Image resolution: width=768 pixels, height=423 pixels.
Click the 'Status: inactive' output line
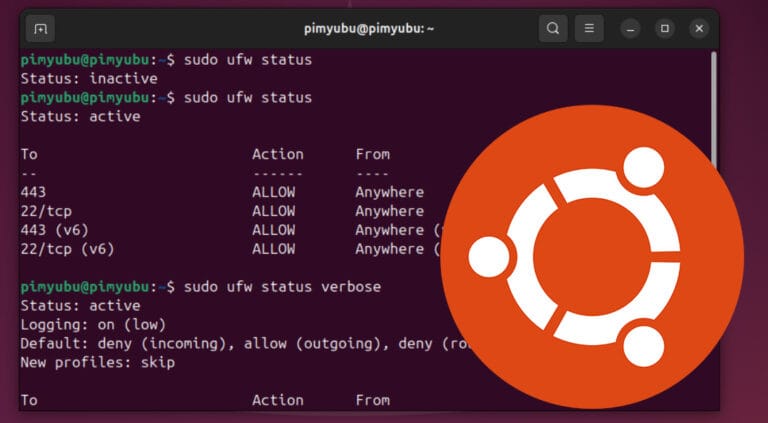point(88,79)
